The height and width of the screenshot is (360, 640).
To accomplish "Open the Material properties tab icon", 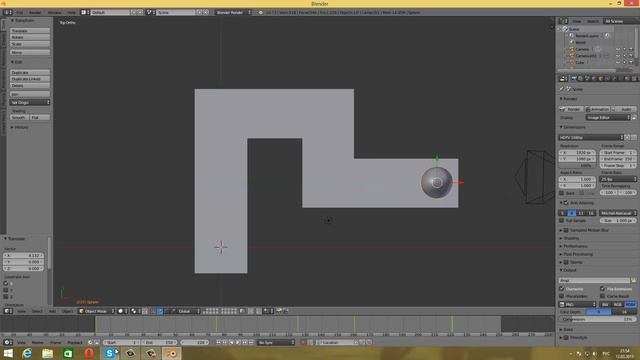I will 628,78.
